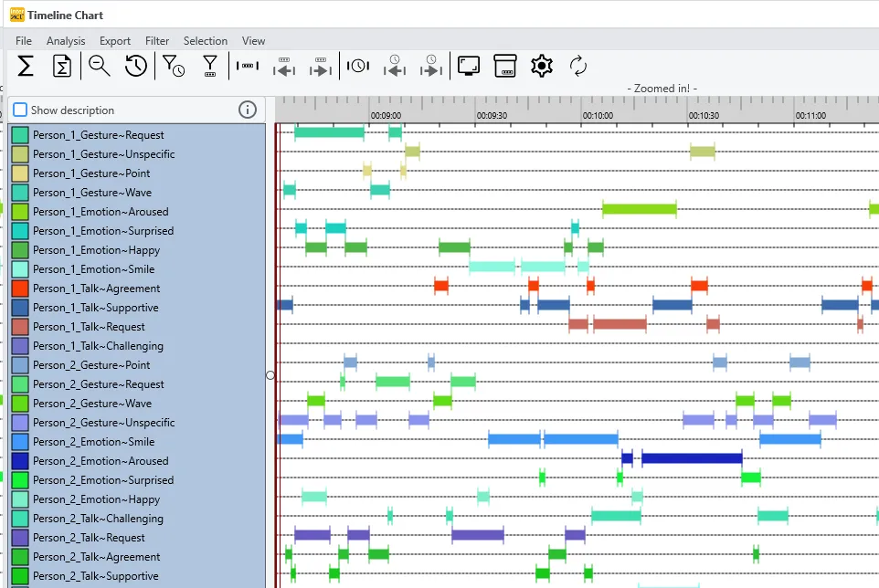Reset the timeline zoom with the clock-arrow icon
This screenshot has width=879, height=588.
(x=135, y=66)
